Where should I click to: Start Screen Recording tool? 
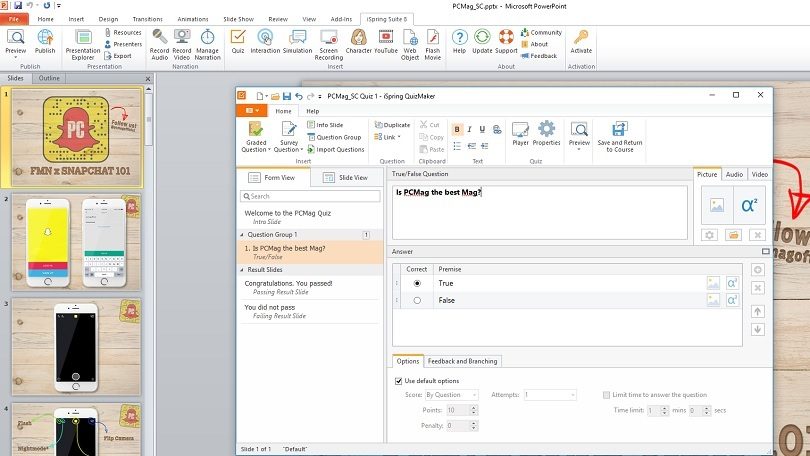click(329, 44)
